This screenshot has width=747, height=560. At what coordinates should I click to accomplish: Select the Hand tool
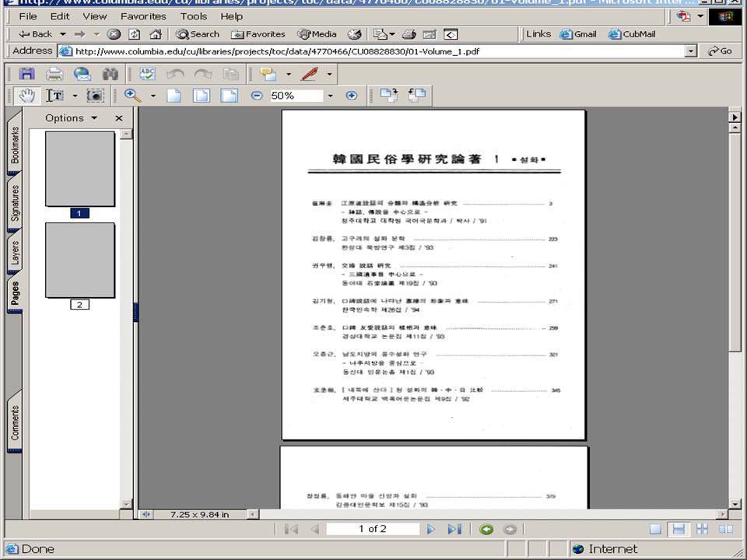coord(26,96)
